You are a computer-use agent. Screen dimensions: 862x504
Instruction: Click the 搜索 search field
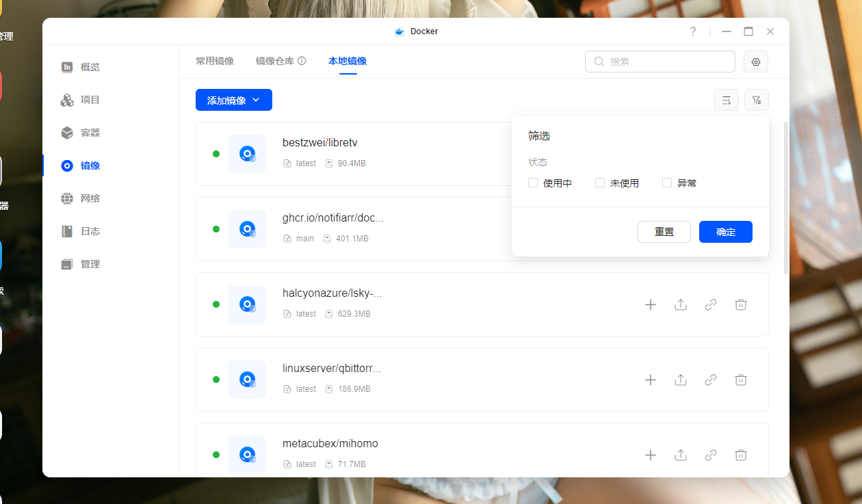(660, 62)
